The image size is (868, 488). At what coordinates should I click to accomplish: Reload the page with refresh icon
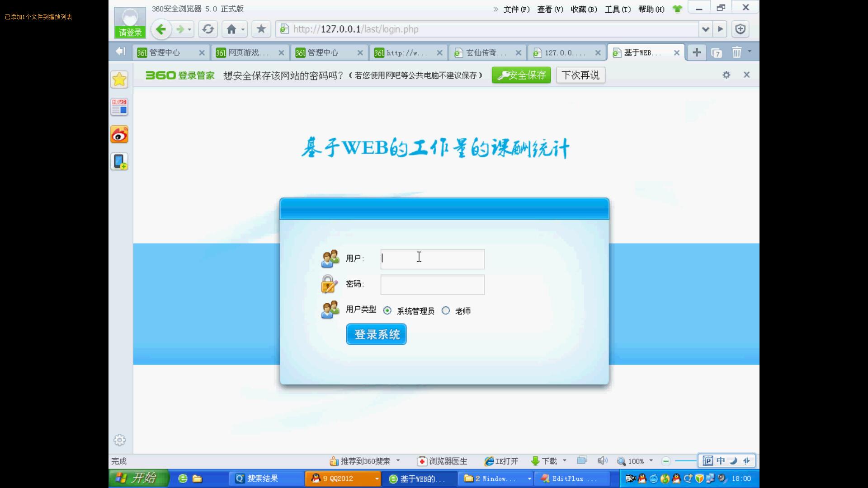pos(208,29)
